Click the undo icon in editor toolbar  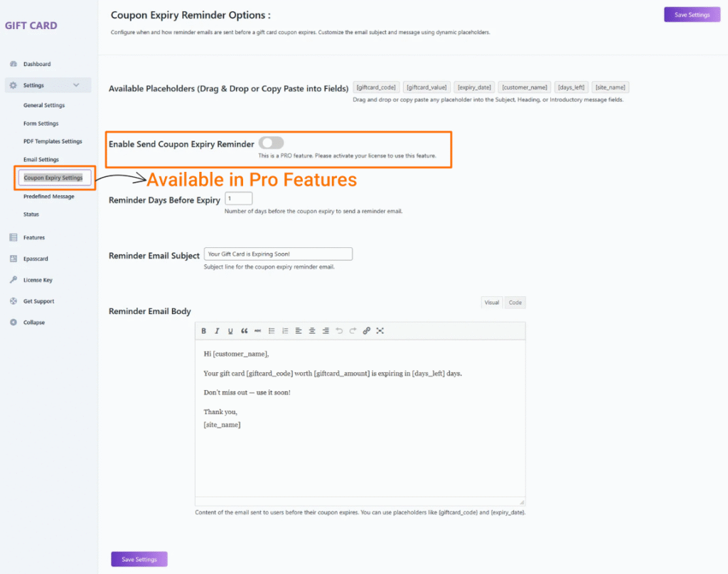pos(339,331)
